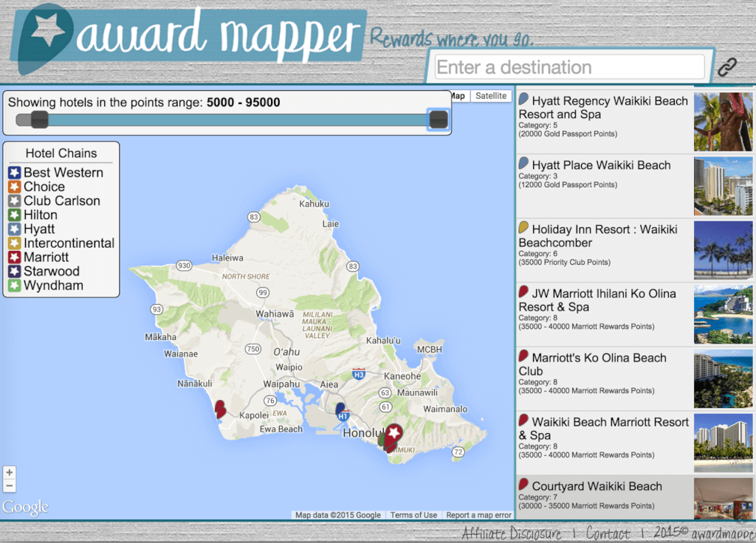The height and width of the screenshot is (543, 756).
Task: Open the Affiliate Disclosure footer link
Action: [512, 533]
